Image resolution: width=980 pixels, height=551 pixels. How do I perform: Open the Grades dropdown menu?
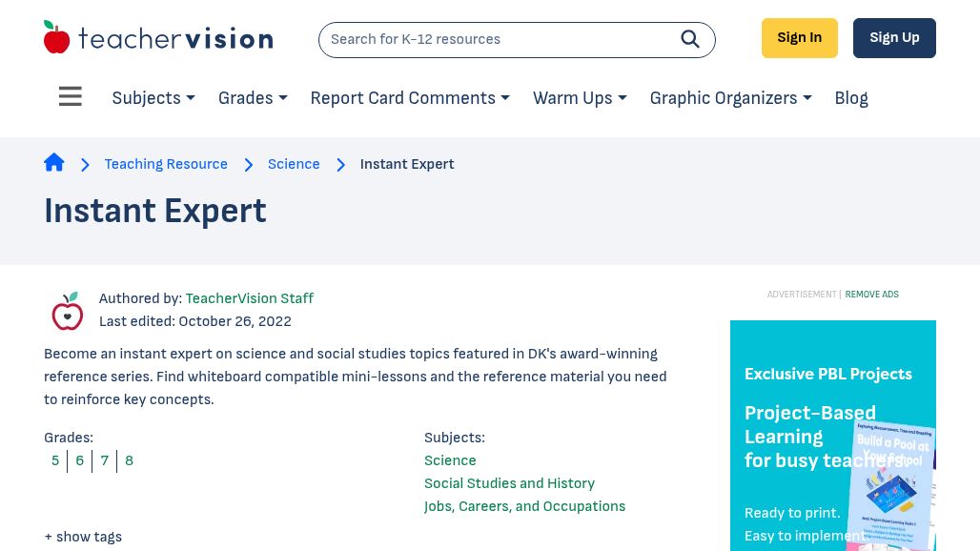pyautogui.click(x=253, y=98)
